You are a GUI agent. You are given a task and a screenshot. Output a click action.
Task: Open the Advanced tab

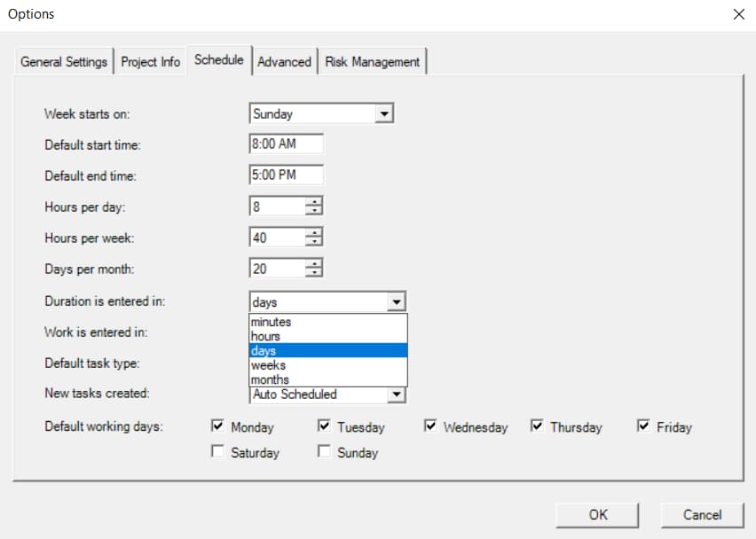pyautogui.click(x=284, y=61)
